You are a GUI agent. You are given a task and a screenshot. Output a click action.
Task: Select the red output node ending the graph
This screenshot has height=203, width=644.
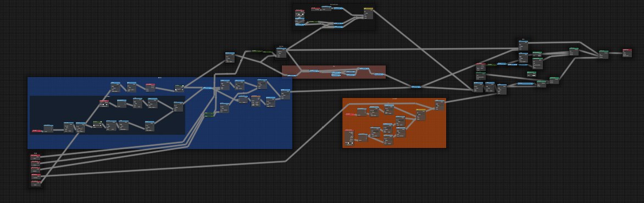pyautogui.click(x=627, y=53)
